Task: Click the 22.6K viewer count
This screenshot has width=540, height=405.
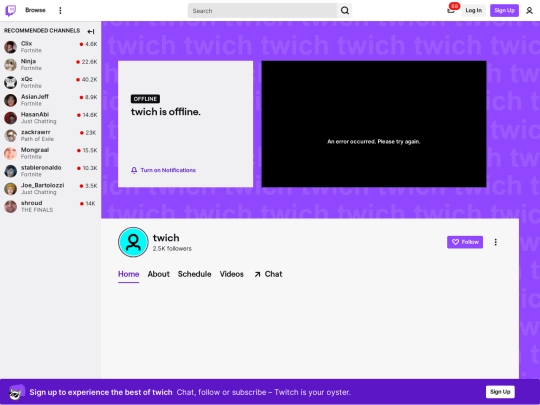Action: pyautogui.click(x=90, y=62)
